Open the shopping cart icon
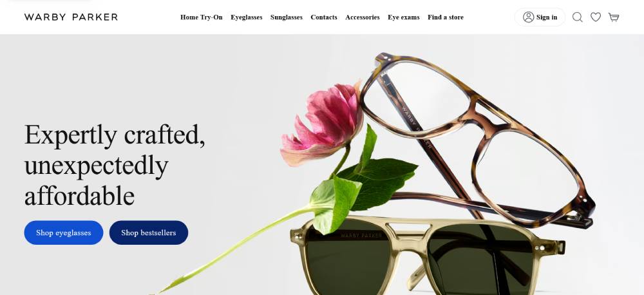 (x=614, y=17)
